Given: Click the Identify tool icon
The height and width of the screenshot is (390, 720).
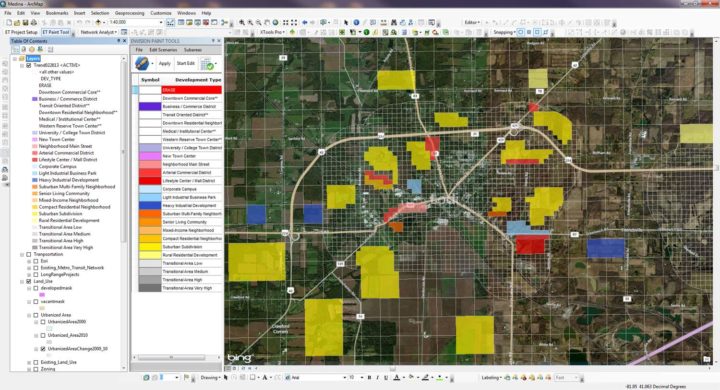Looking at the screenshot, I should [x=356, y=22].
